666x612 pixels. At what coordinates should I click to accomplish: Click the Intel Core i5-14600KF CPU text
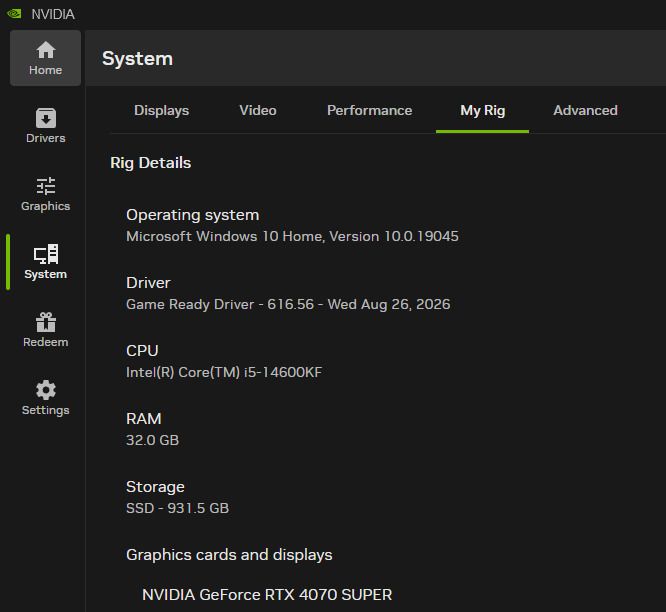point(224,372)
